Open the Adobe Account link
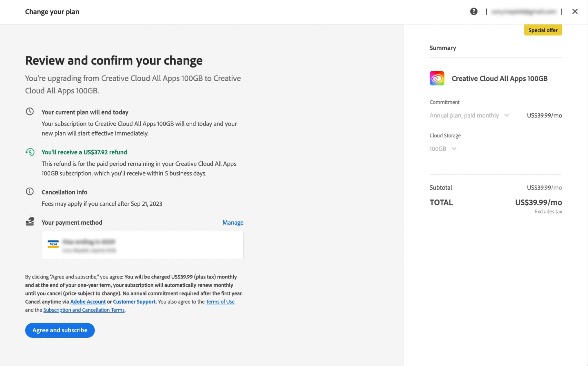This screenshot has height=366, width=588. [88, 302]
